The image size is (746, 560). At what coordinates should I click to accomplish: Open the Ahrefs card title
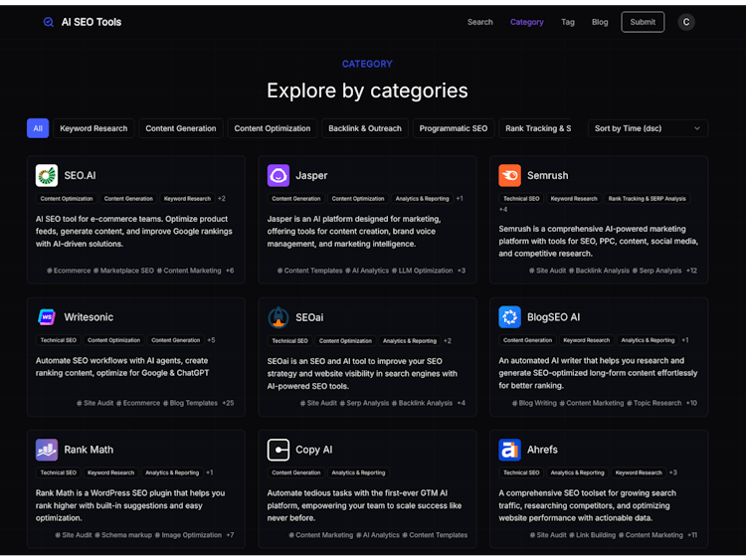pos(542,450)
